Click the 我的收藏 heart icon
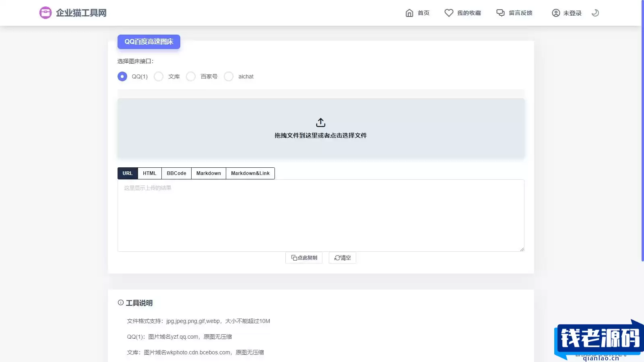644x362 pixels. click(x=449, y=13)
